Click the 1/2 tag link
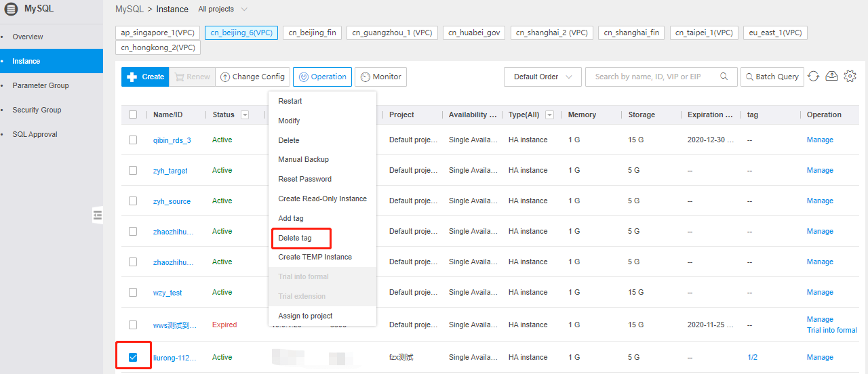 [x=753, y=357]
